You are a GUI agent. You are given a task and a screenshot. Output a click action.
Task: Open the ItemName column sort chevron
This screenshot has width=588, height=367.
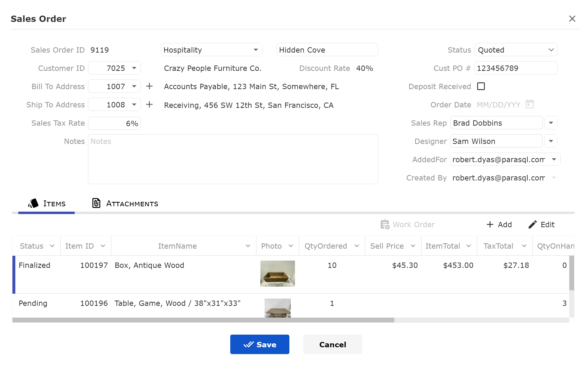[x=248, y=246]
